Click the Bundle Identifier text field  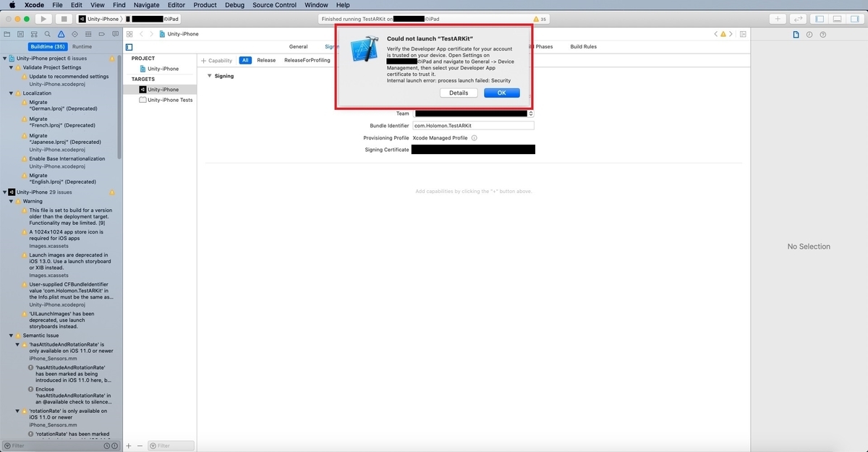[473, 126]
